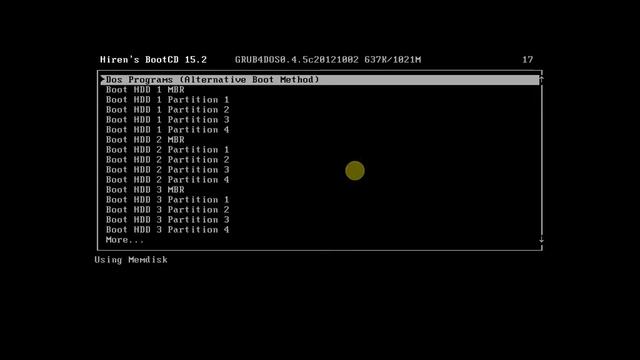This screenshot has width=640, height=360.
Task: Highlight Boot HDD 3 Partition 4
Action: (167, 230)
